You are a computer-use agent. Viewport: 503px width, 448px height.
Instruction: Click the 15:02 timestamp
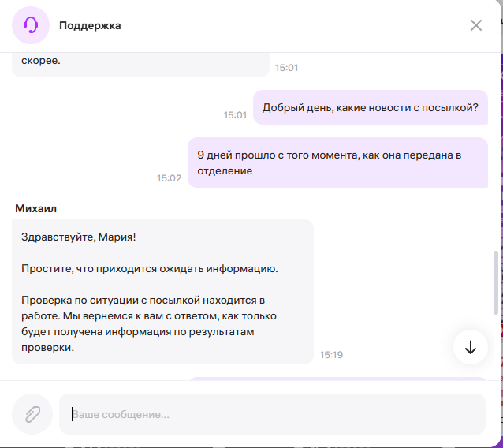pos(169,178)
